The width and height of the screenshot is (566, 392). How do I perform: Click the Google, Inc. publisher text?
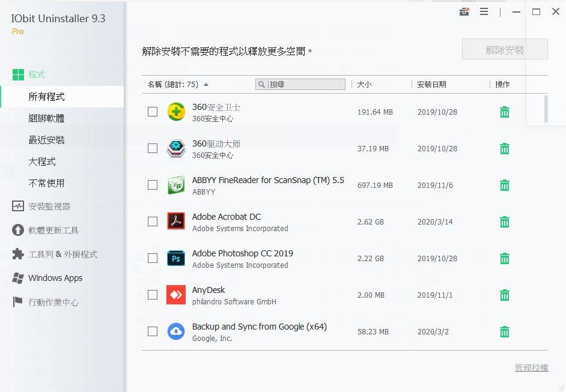[x=212, y=338]
